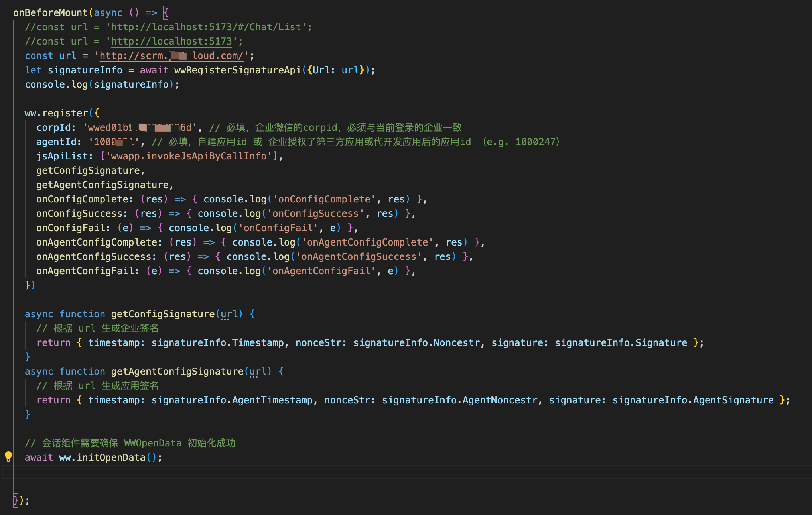Viewport: 812px width, 515px height.
Task: Click the ww.initOpenData() call
Action: point(108,458)
